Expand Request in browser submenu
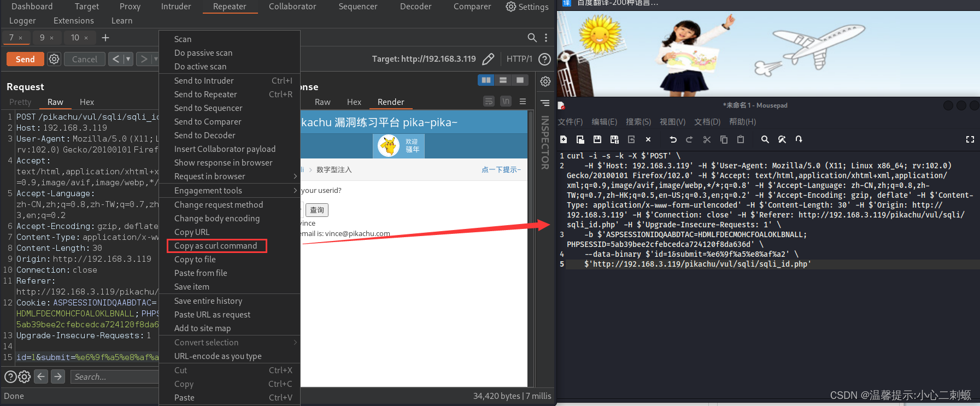Screen dimensions: 980x406 [x=230, y=176]
